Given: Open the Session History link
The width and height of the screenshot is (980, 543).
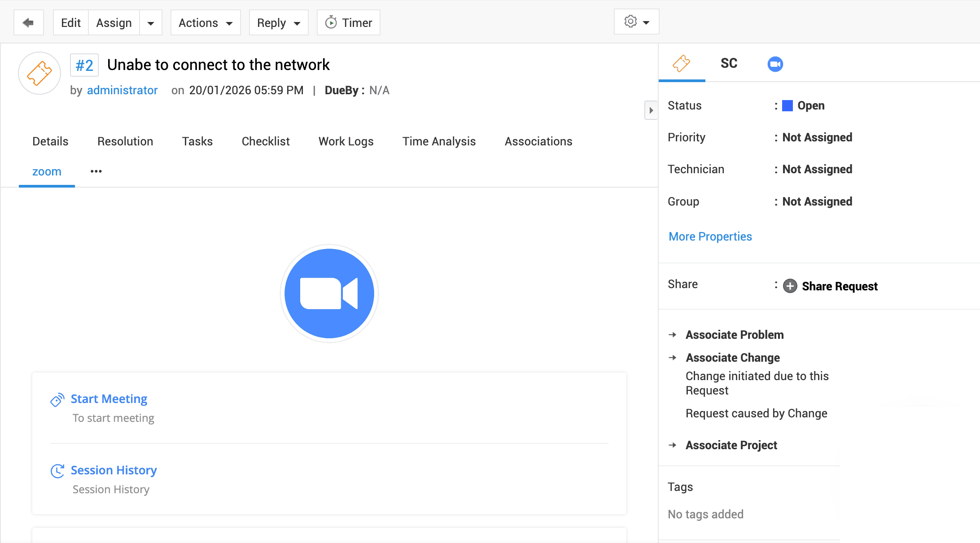Looking at the screenshot, I should click(114, 470).
